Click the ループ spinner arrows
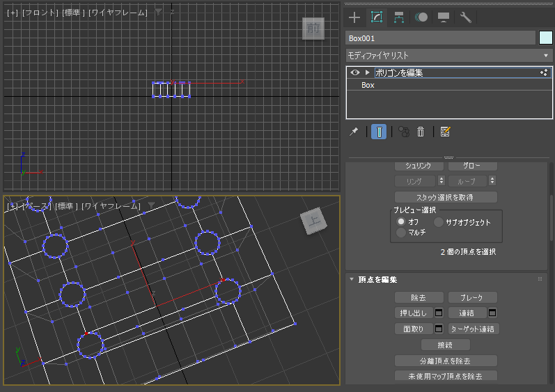 [492, 181]
